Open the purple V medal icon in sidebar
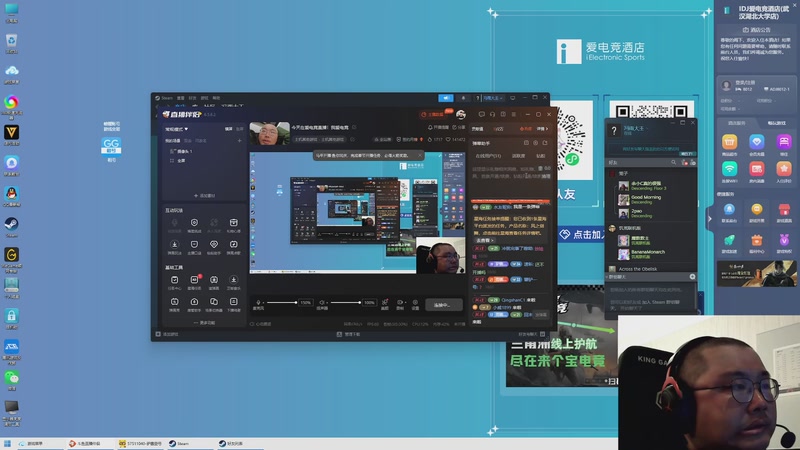Image resolution: width=800 pixels, height=450 pixels. pyautogui.click(x=784, y=240)
